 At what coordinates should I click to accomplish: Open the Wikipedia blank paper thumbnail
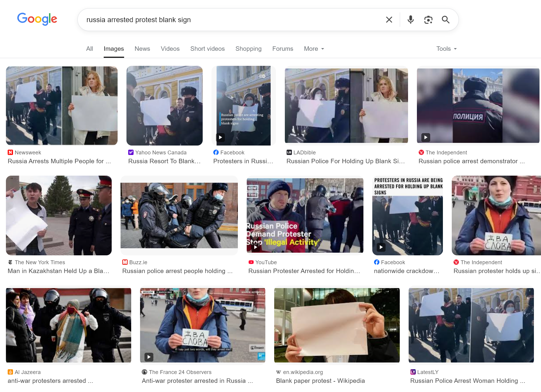click(x=337, y=325)
